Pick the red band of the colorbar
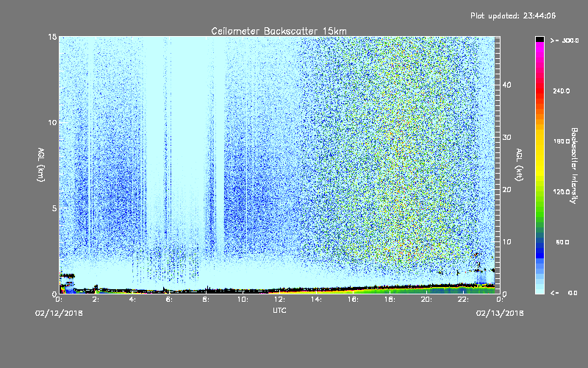 tap(539, 91)
